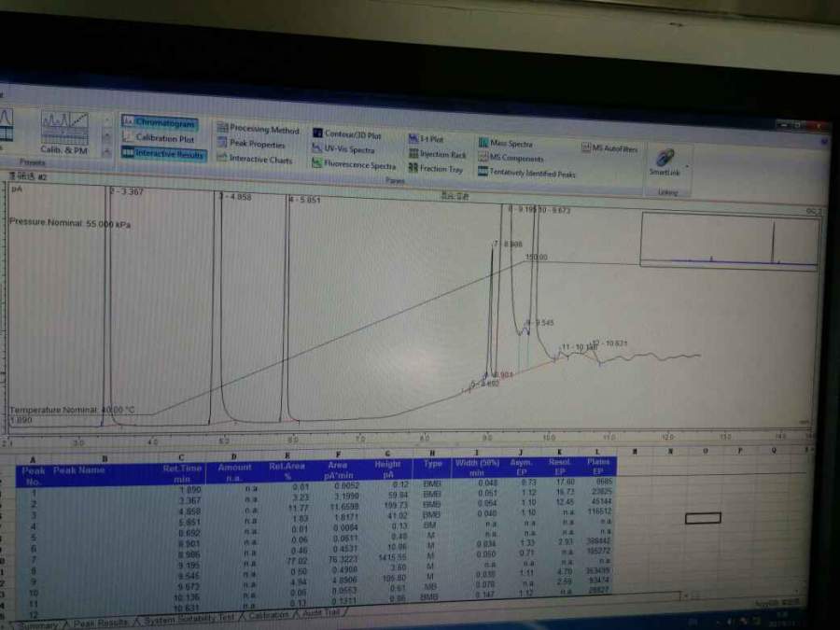Image resolution: width=840 pixels, height=630 pixels.
Task: Click the chromatogram overview thumbnail
Action: point(729,241)
